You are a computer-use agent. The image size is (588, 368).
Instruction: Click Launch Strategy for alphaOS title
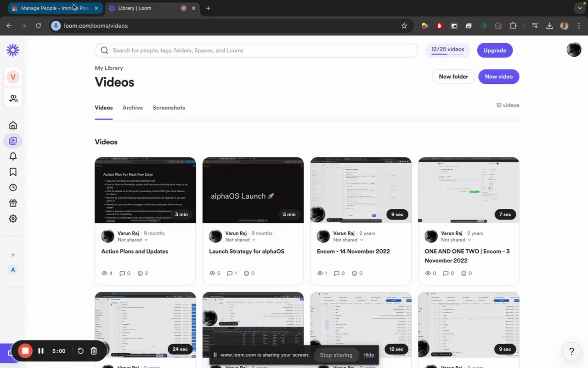click(247, 252)
